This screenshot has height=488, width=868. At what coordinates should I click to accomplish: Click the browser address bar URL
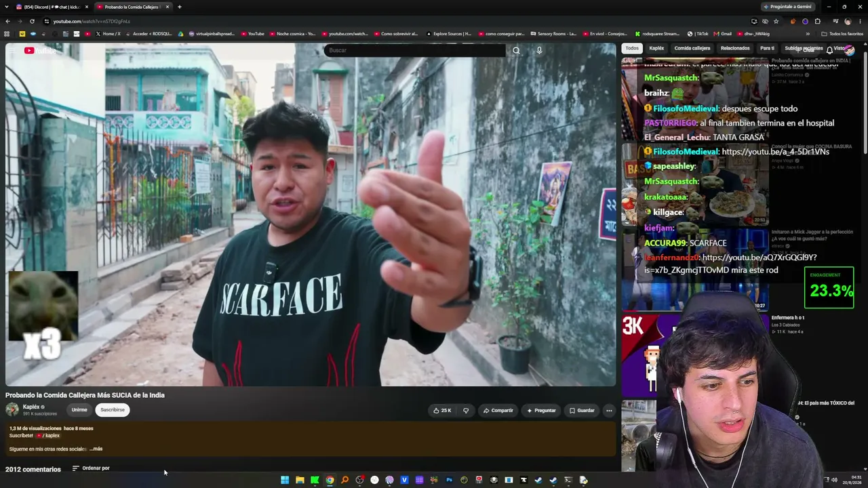tap(91, 21)
